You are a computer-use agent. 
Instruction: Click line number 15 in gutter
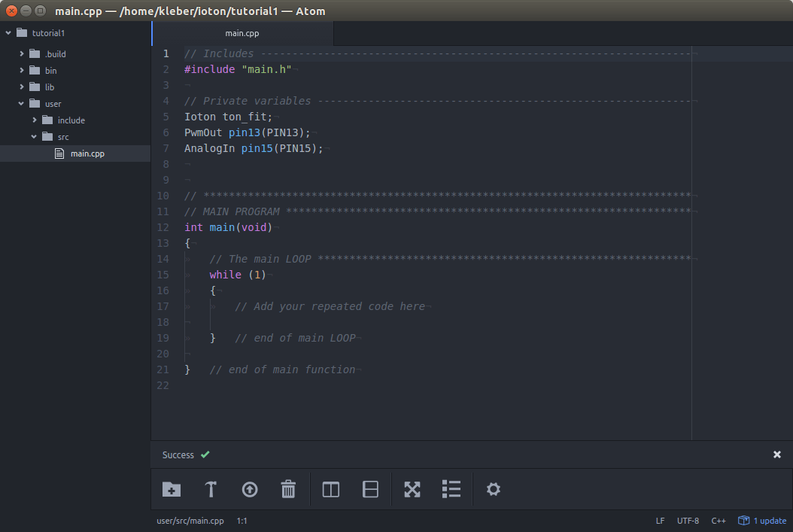163,275
